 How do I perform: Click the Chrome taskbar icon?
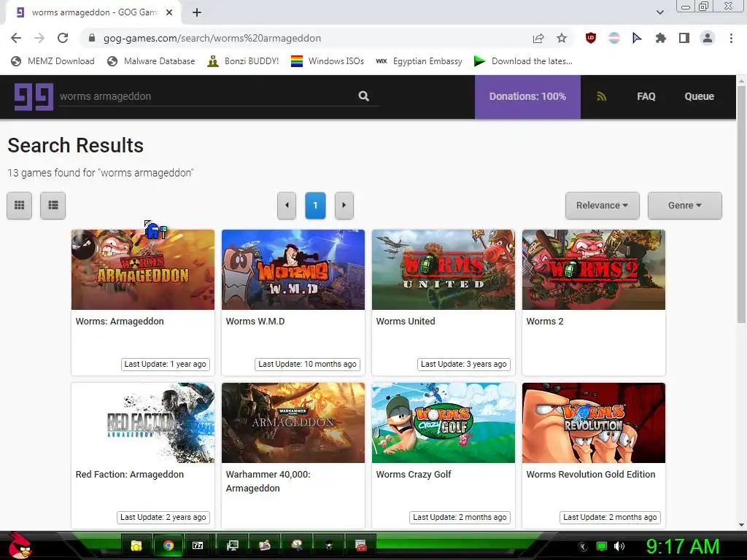tap(169, 545)
